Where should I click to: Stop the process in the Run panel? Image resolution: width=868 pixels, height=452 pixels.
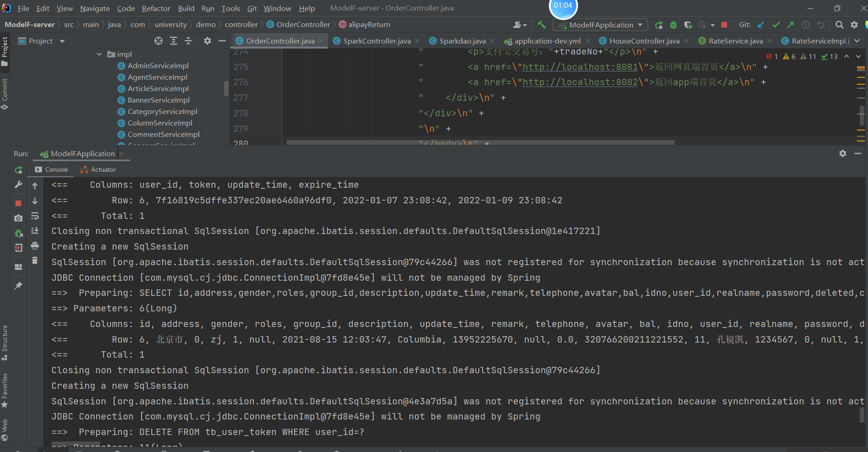pyautogui.click(x=18, y=203)
